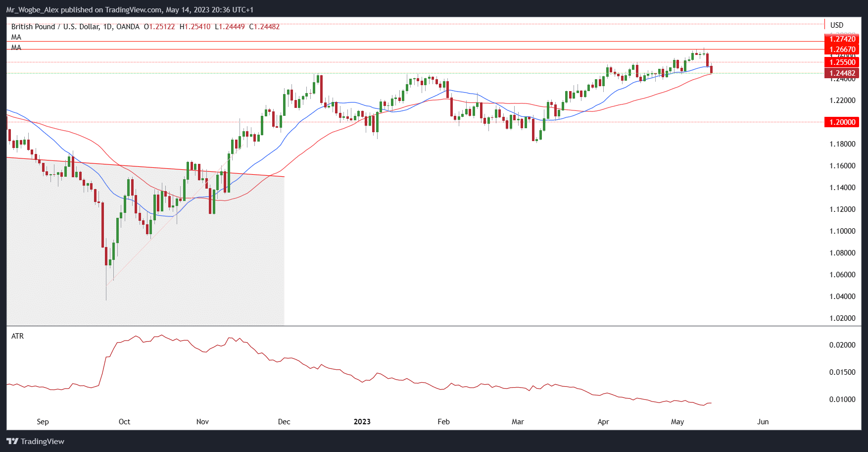This screenshot has width=868, height=452.
Task: Click the red 1.27420 price label
Action: click(842, 39)
